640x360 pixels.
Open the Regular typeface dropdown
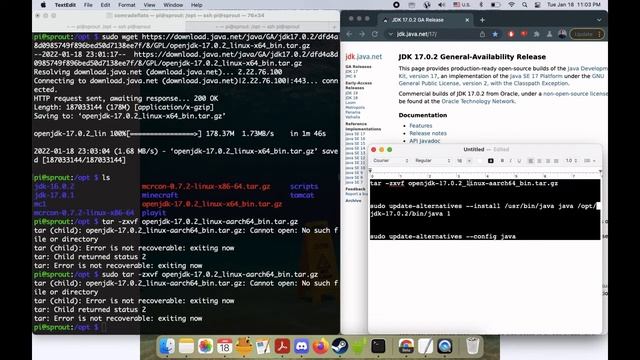pyautogui.click(x=433, y=161)
